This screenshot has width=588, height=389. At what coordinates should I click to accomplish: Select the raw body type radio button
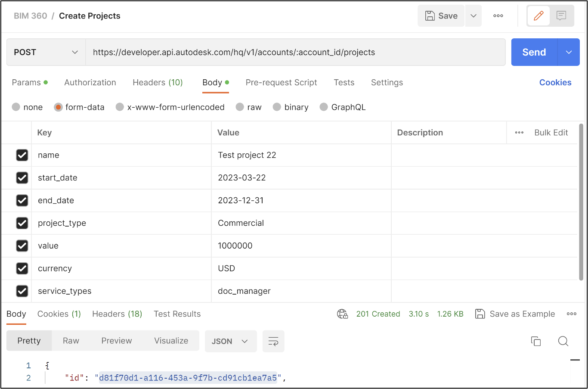click(x=239, y=107)
